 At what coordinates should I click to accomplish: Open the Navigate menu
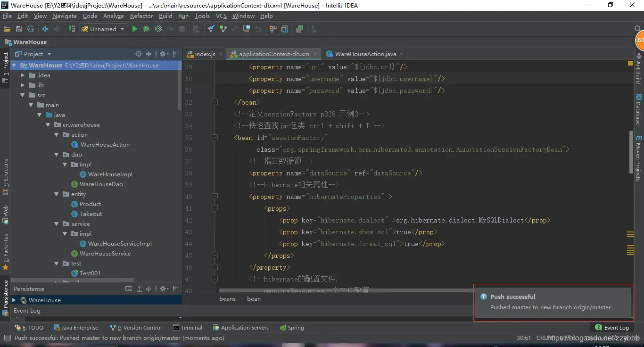click(65, 16)
